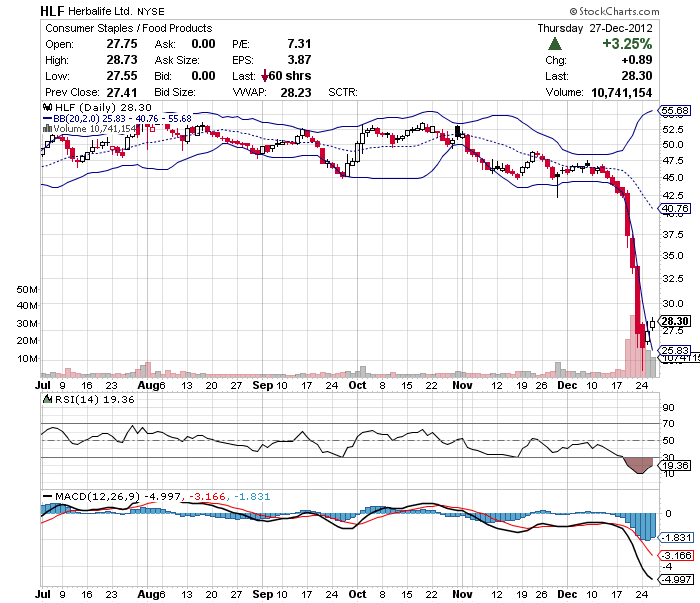The image size is (700, 603).
Task: Click the 'Sep' label on price chart axis
Action: click(262, 385)
